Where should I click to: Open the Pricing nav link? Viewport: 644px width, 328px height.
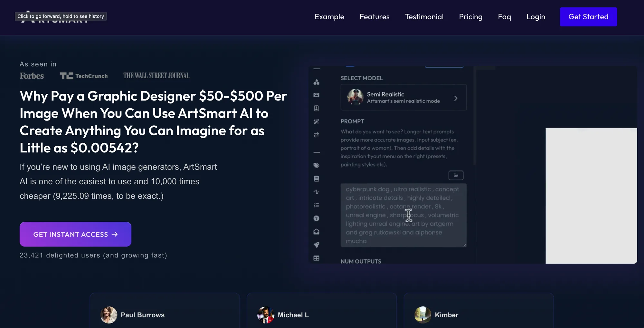[x=471, y=17]
